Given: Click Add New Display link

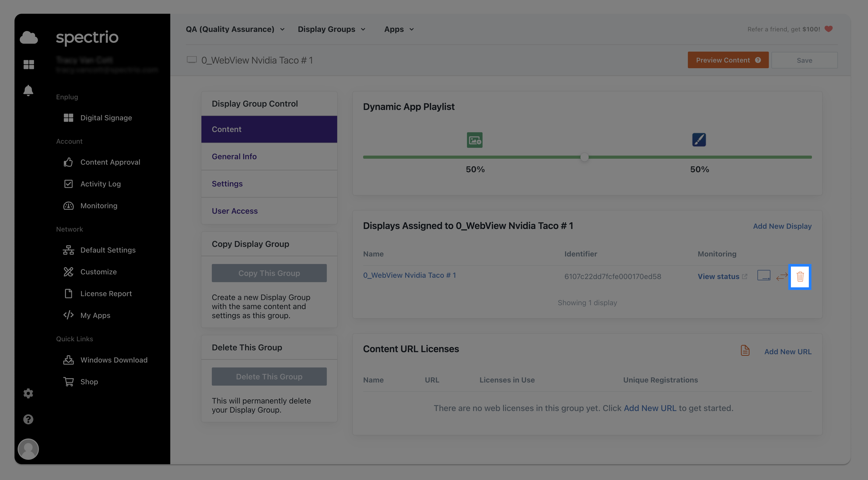Looking at the screenshot, I should point(782,226).
